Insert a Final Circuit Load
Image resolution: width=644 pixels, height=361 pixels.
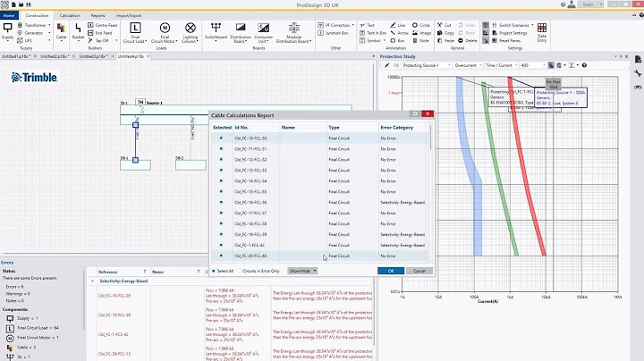pyautogui.click(x=135, y=33)
